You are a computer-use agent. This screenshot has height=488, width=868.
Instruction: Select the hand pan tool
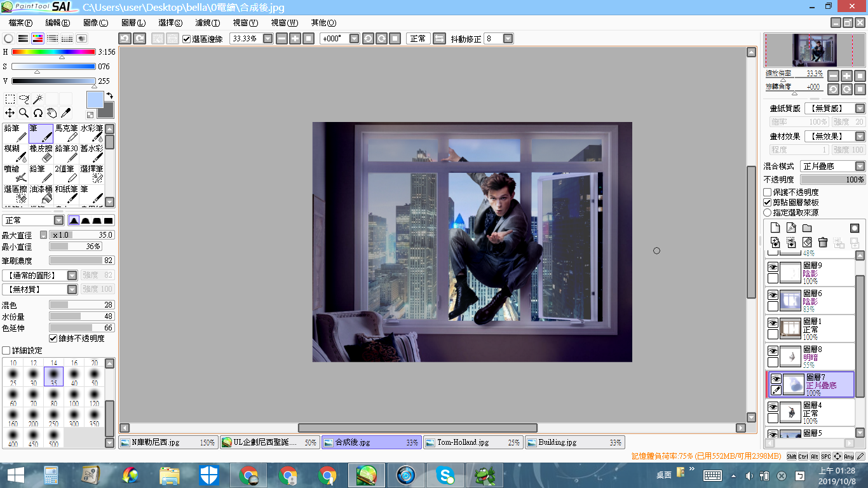coord(51,113)
